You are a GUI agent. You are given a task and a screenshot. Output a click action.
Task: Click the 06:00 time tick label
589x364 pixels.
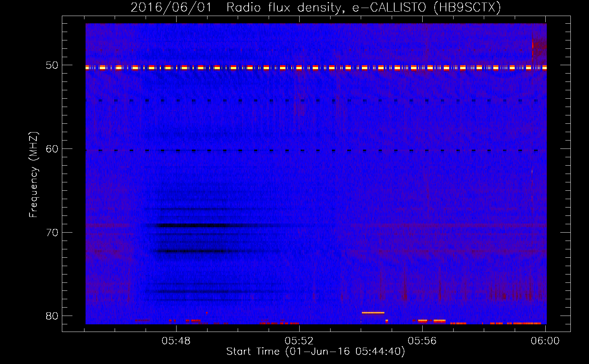coord(545,341)
